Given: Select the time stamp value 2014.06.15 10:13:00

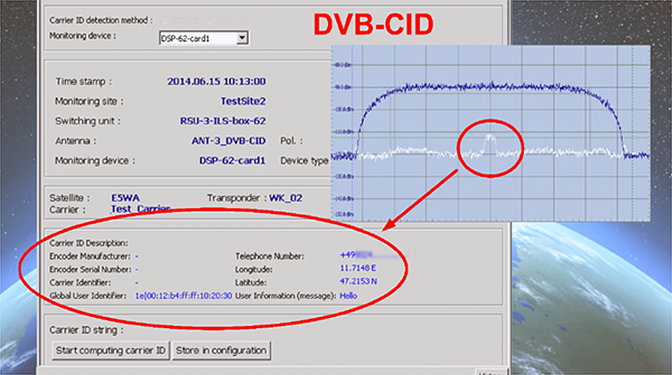Looking at the screenshot, I should tap(216, 81).
